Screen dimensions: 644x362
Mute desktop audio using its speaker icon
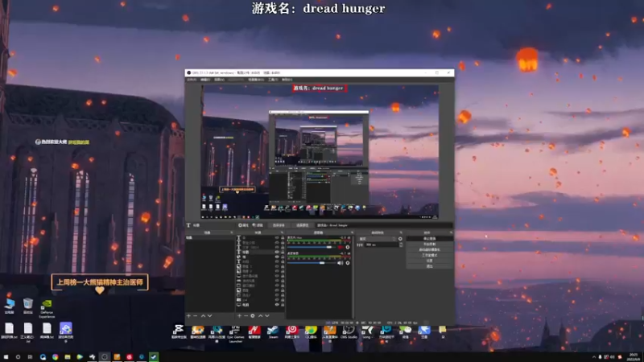click(340, 263)
